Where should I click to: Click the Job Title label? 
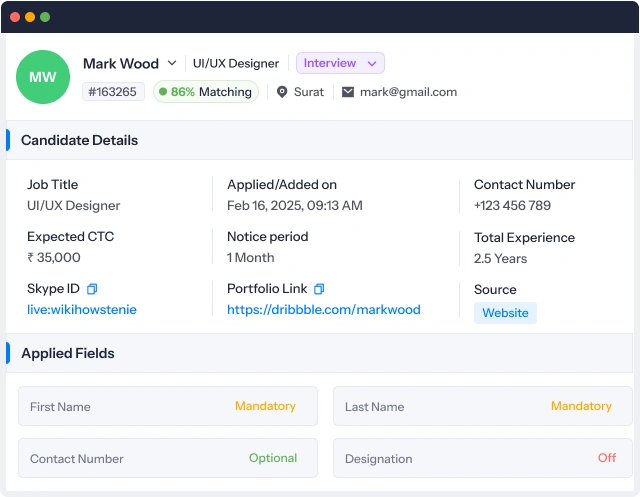(53, 184)
